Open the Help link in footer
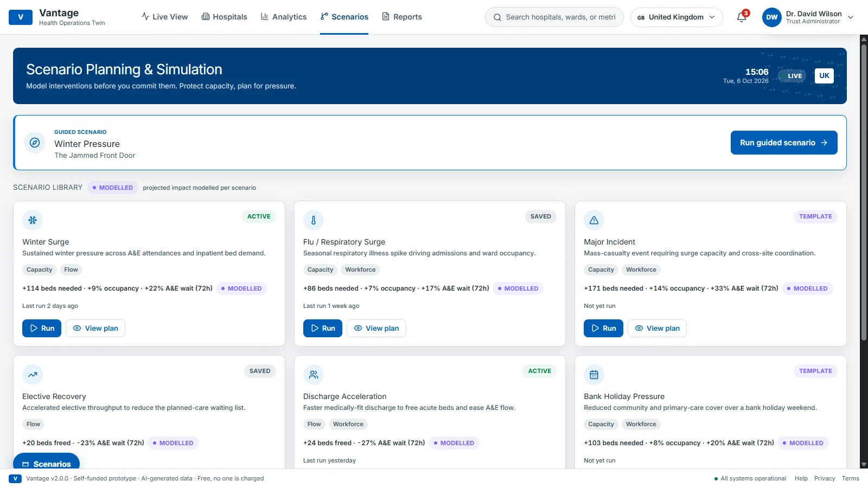Viewport: 868px width, 488px height. (801, 478)
